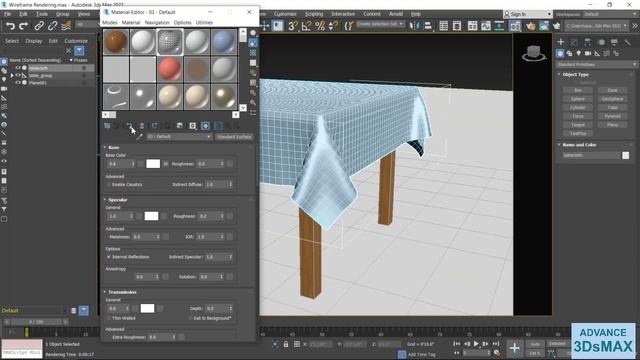Viewport: 640px width, 360px height.
Task: Open the Workspaces Default dropdown
Action: click(610, 14)
